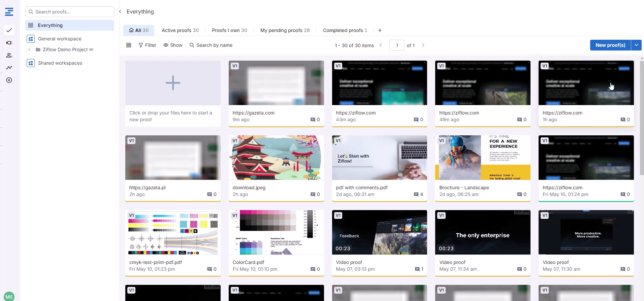This screenshot has width=644, height=301.
Task: Switch to the Completed proofs tab
Action: (x=345, y=30)
